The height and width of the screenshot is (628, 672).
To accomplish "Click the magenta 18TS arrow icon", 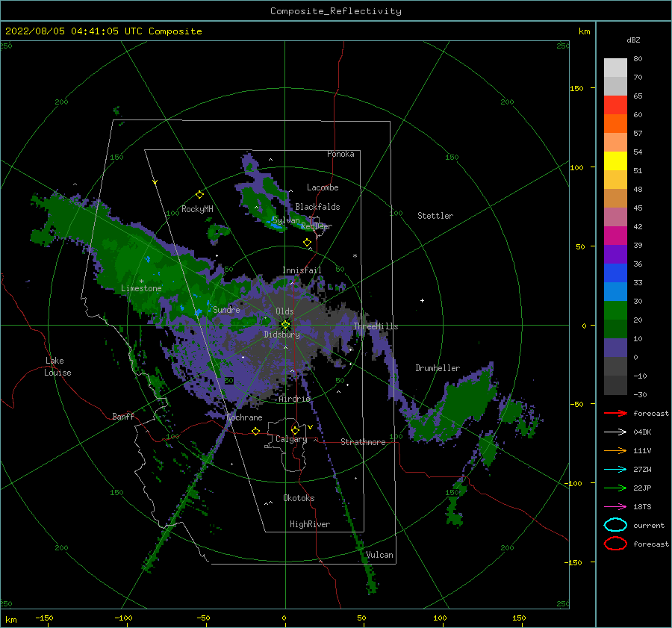I will click(615, 507).
